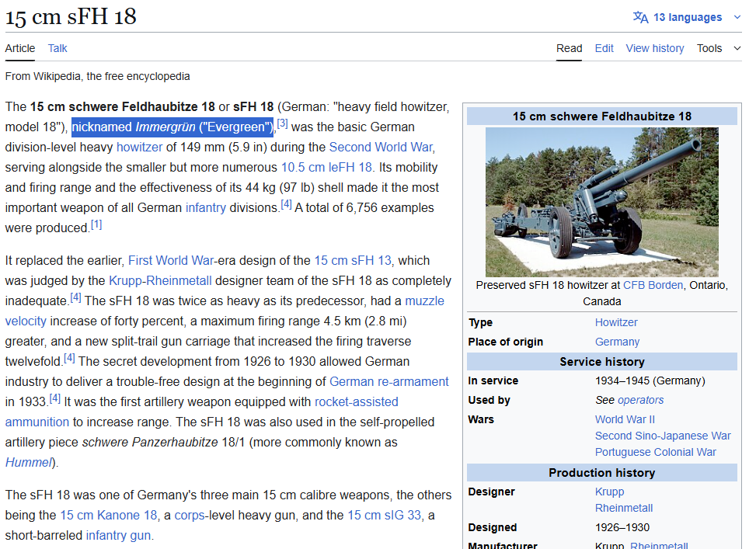
Task: Open the Tools dropdown menu
Action: click(719, 48)
